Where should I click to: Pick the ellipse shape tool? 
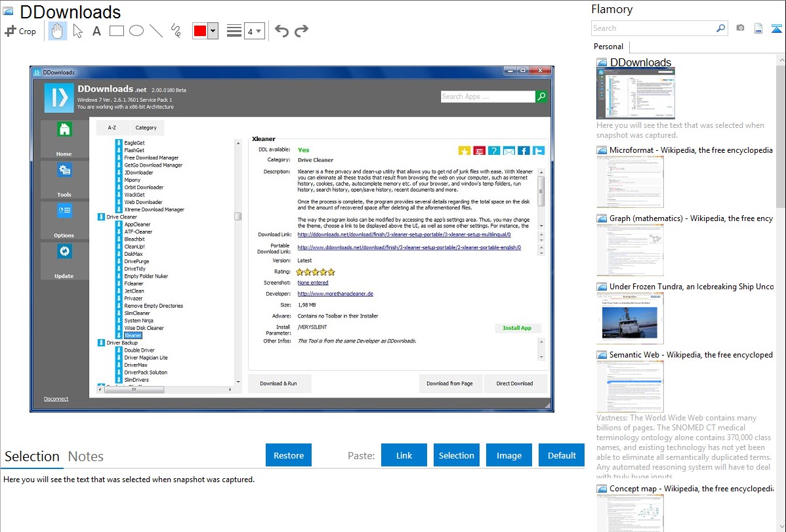136,31
